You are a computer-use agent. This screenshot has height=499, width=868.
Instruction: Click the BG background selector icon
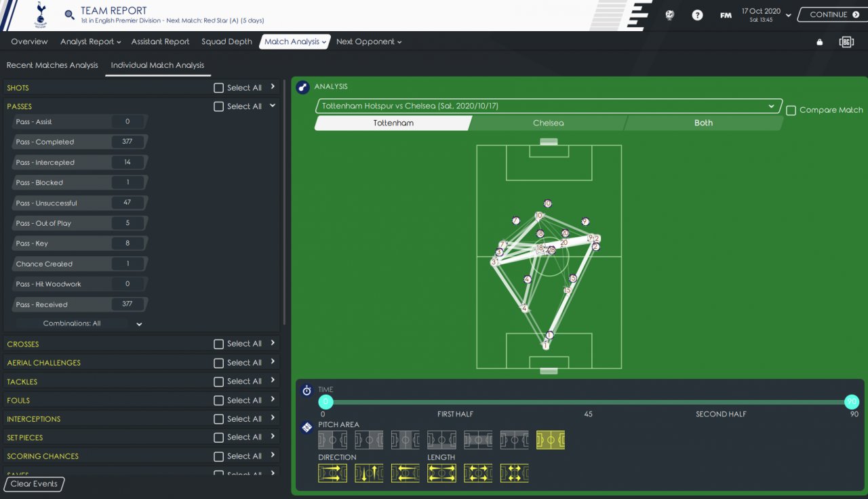[846, 42]
